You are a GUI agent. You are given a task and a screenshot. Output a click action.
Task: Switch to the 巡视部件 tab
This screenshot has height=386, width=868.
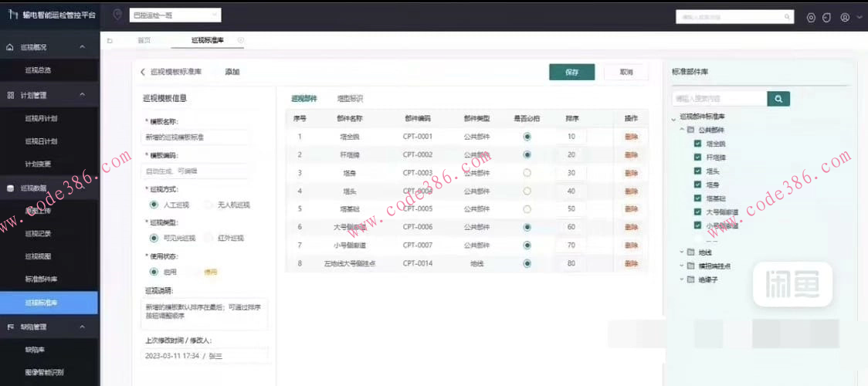pos(304,99)
